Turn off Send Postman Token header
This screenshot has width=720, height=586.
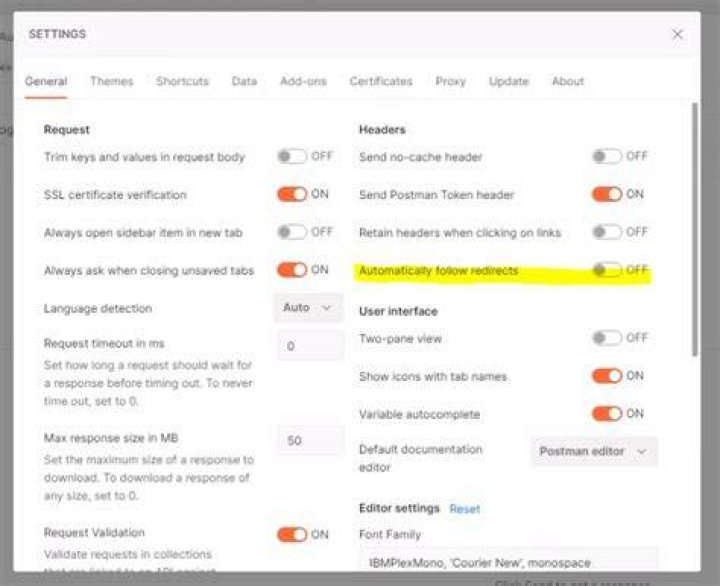click(x=607, y=194)
